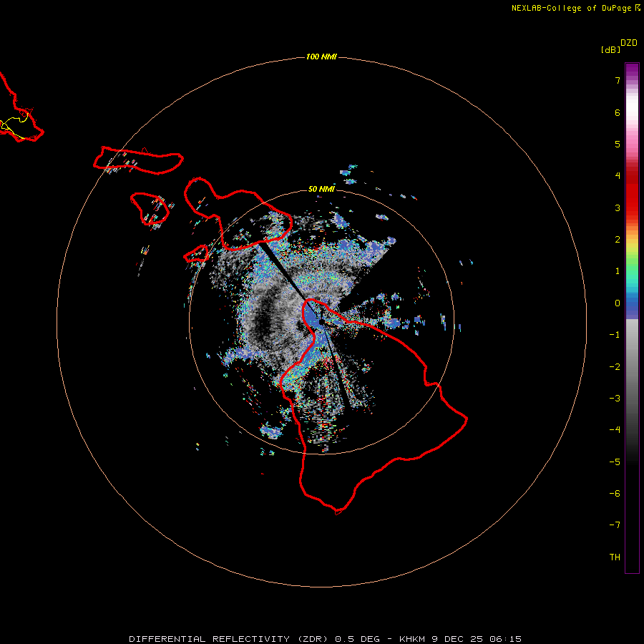
Task: Click the -7 value on color scale
Action: (615, 525)
